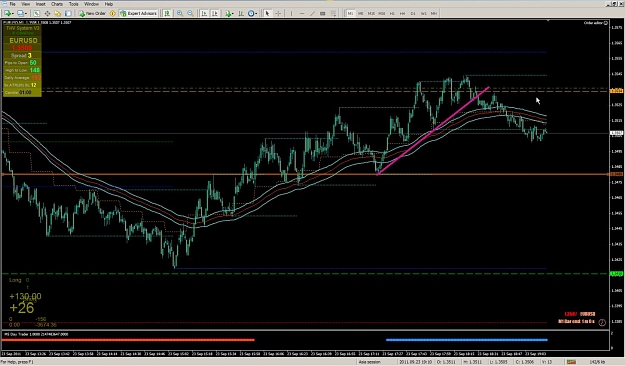The height and width of the screenshot is (366, 625).
Task: Click the +26 pips profit readout
Action: tap(22, 308)
